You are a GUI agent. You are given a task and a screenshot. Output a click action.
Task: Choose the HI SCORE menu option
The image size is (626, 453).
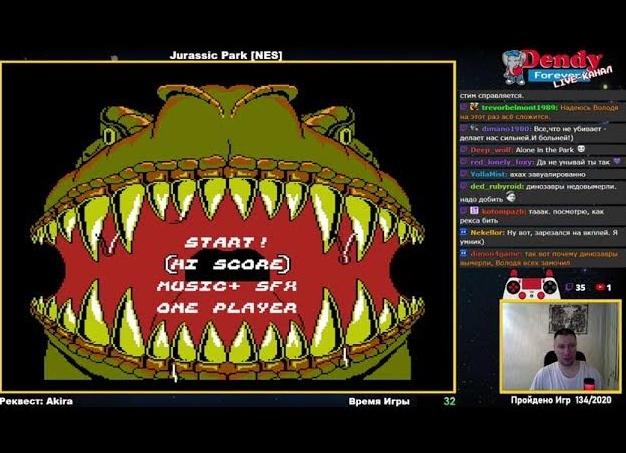[x=228, y=264]
